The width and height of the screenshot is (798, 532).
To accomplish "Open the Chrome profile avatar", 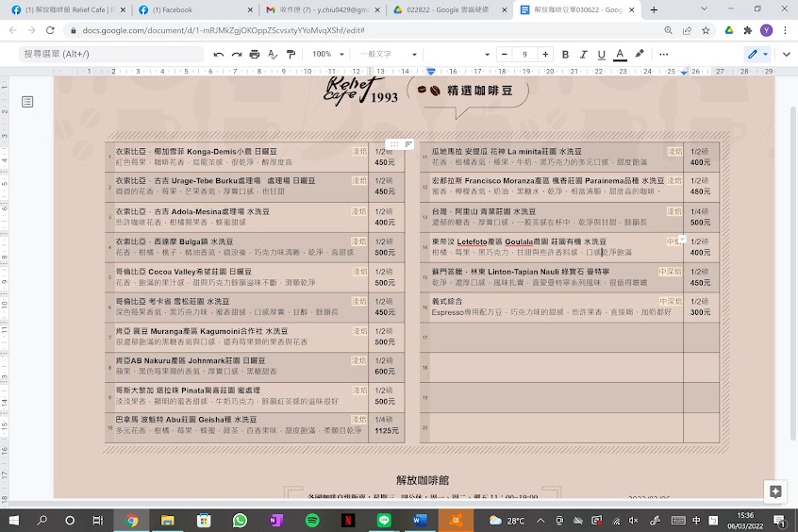I will click(x=767, y=30).
